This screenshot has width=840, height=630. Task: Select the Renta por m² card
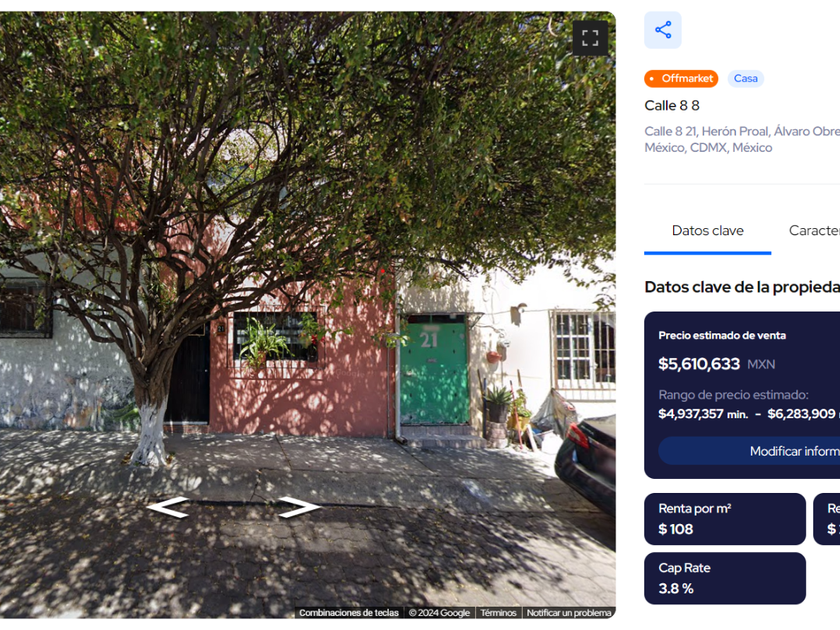pos(725,519)
